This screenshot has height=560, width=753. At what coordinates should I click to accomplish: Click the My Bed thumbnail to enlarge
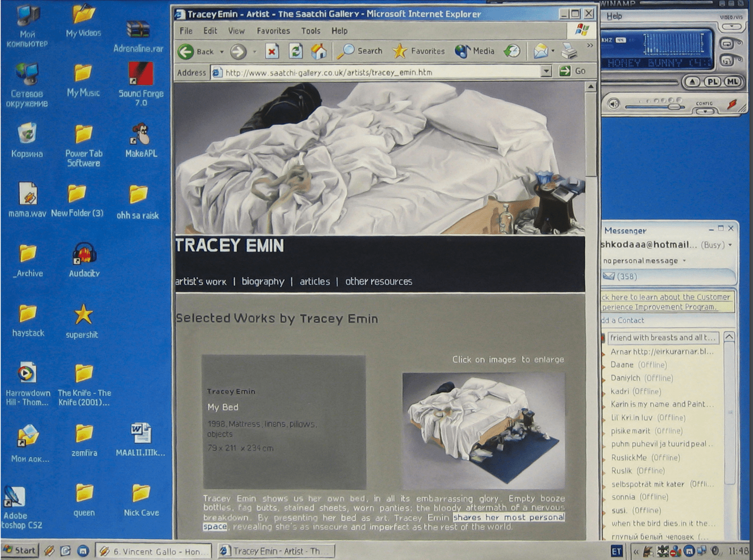(x=483, y=430)
